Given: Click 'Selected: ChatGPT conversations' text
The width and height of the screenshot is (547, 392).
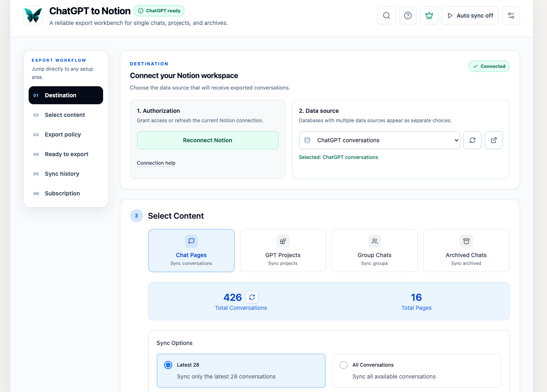Looking at the screenshot, I should (x=338, y=157).
